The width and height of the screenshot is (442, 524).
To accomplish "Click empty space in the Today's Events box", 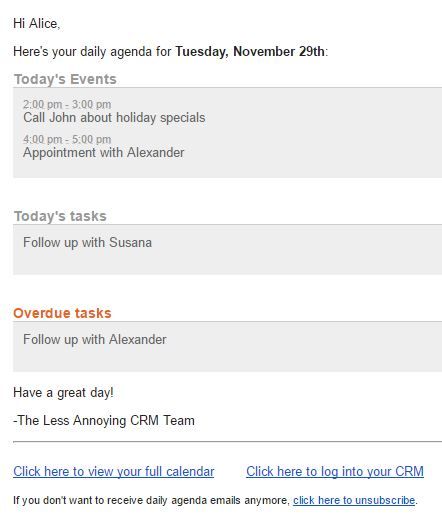I will point(317,134).
